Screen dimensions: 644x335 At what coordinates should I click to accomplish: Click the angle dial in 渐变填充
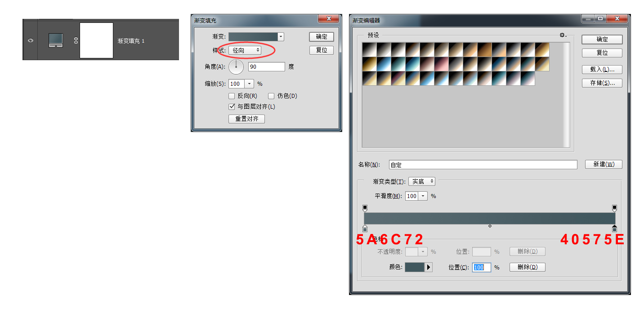click(236, 67)
